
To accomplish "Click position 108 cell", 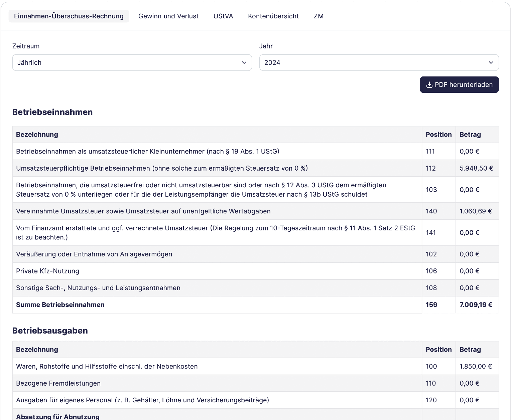I will (439, 288).
